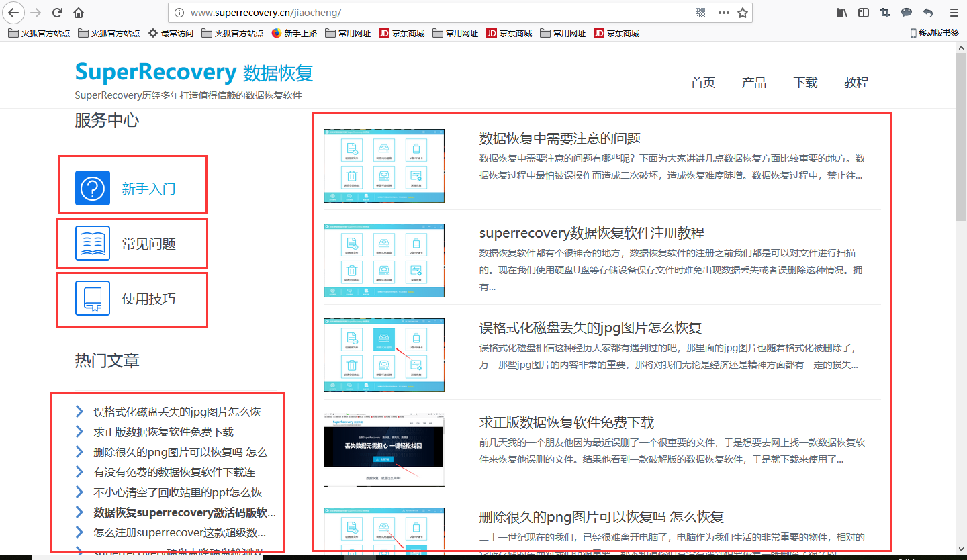967x560 pixels.
Task: Click the SuperRecovery 数据恢复 logo
Action: click(x=194, y=73)
